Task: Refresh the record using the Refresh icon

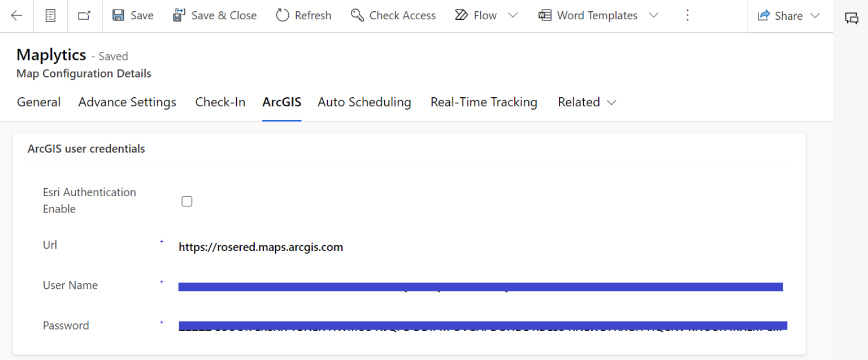Action: pos(283,15)
